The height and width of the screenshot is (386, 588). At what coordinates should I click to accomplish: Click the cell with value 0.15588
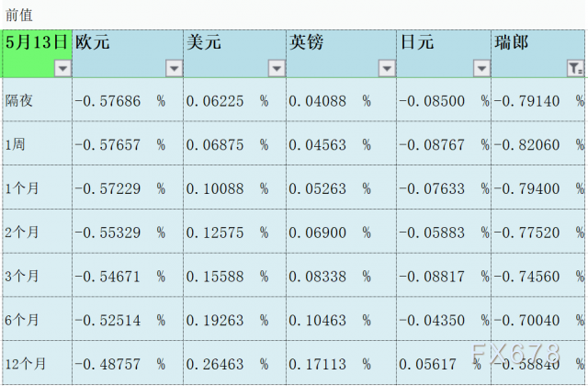coord(235,275)
